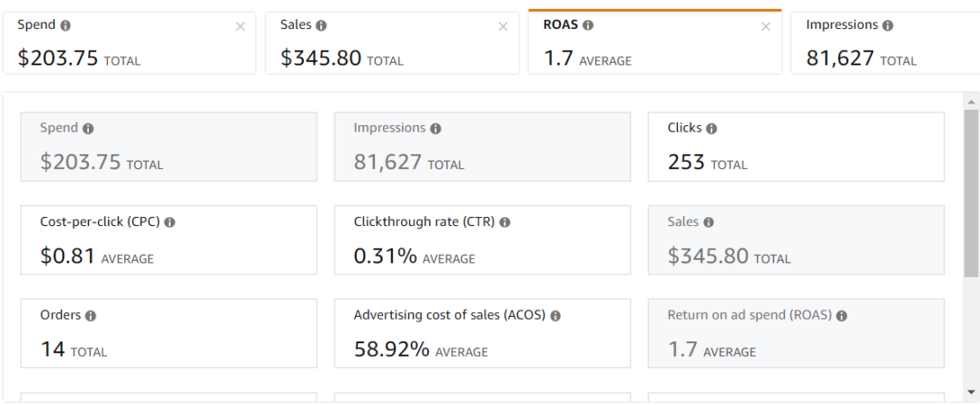Remove the Spend card from top row
This screenshot has width=980, height=405.
pyautogui.click(x=240, y=26)
